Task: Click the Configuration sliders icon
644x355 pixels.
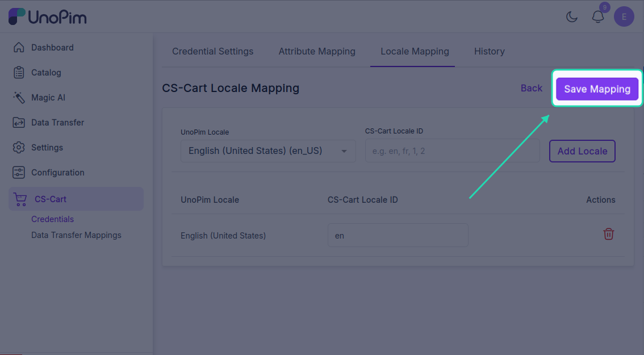Action: 19,173
